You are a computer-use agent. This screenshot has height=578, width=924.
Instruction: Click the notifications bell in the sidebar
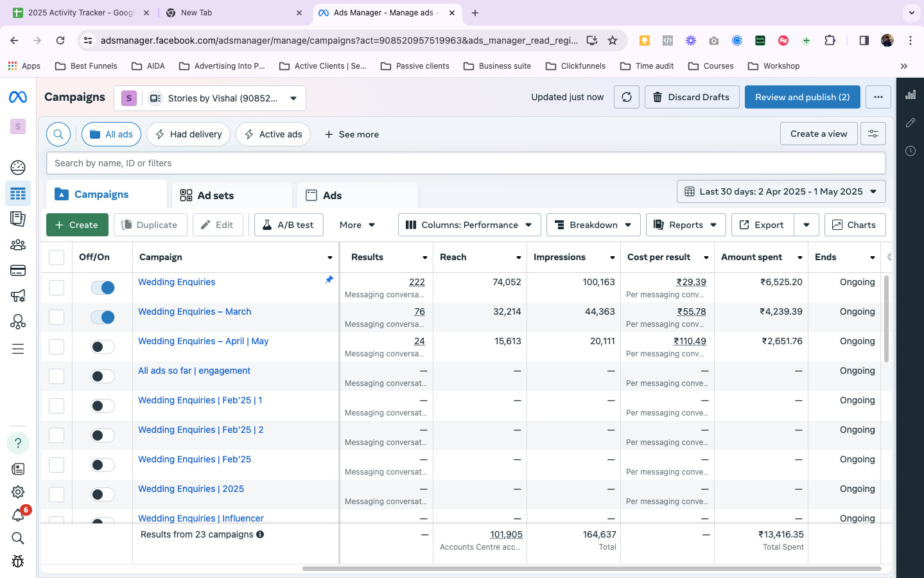click(x=18, y=515)
